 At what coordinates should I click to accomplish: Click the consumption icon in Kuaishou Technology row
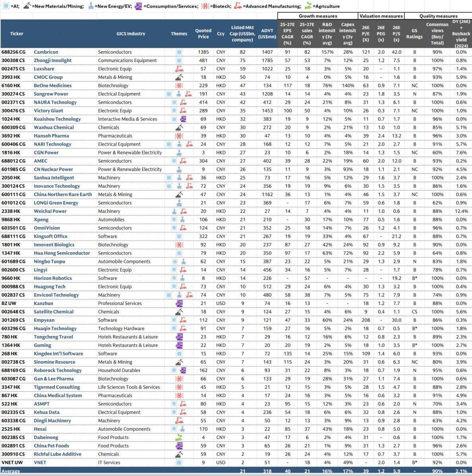[183, 119]
